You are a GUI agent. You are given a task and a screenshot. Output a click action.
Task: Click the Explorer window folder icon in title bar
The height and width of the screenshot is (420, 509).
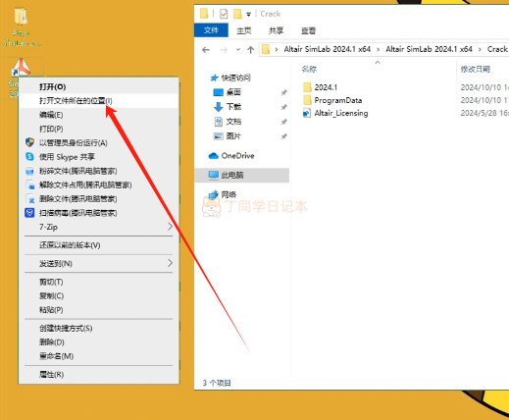(x=204, y=14)
